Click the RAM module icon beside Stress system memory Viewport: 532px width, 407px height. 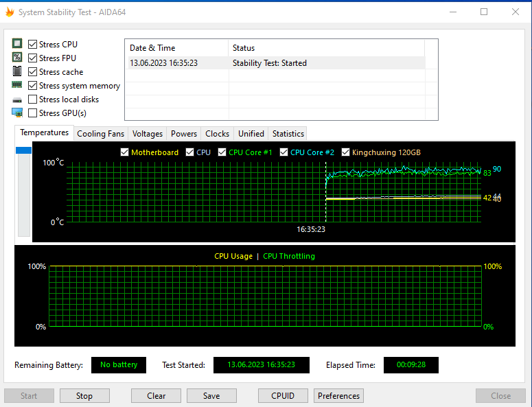(x=17, y=85)
